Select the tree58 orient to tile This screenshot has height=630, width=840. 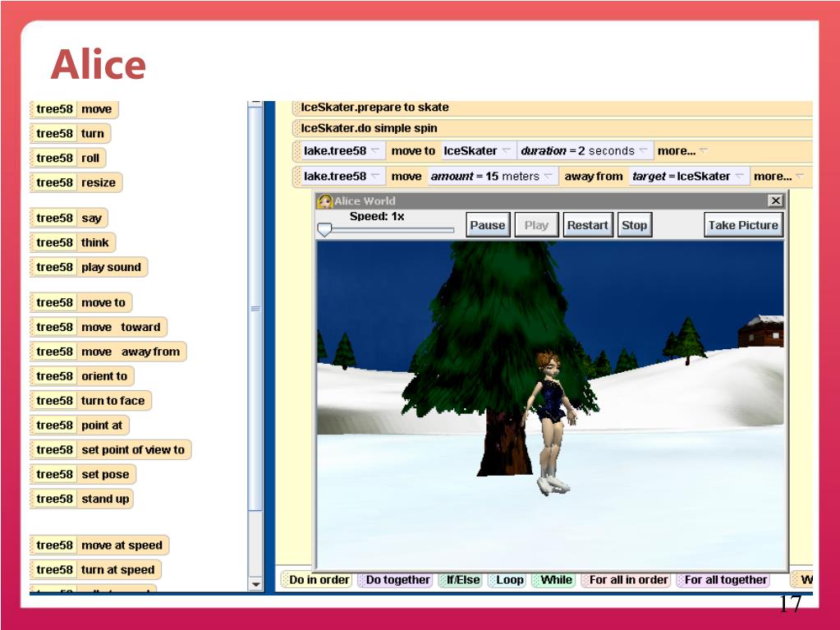pos(82,377)
